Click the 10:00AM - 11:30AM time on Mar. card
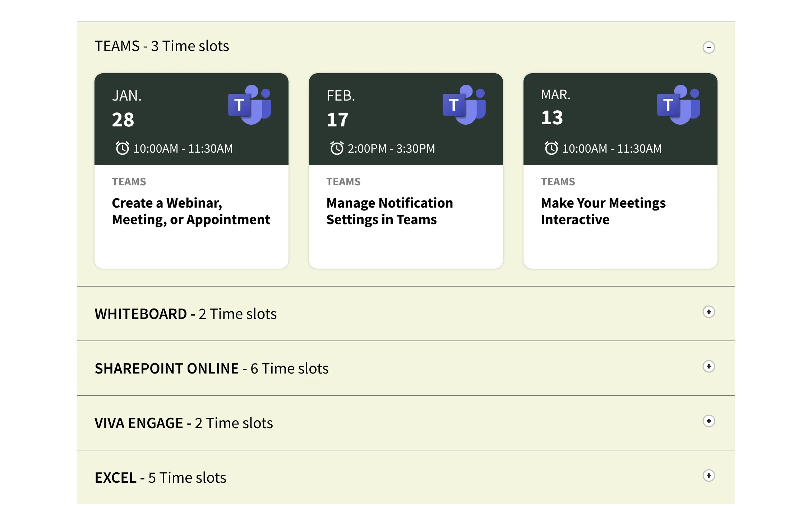The height and width of the screenshot is (510, 812). 612,148
